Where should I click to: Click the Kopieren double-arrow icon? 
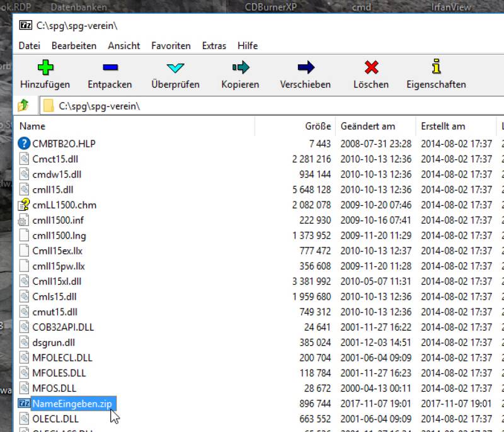pos(240,67)
